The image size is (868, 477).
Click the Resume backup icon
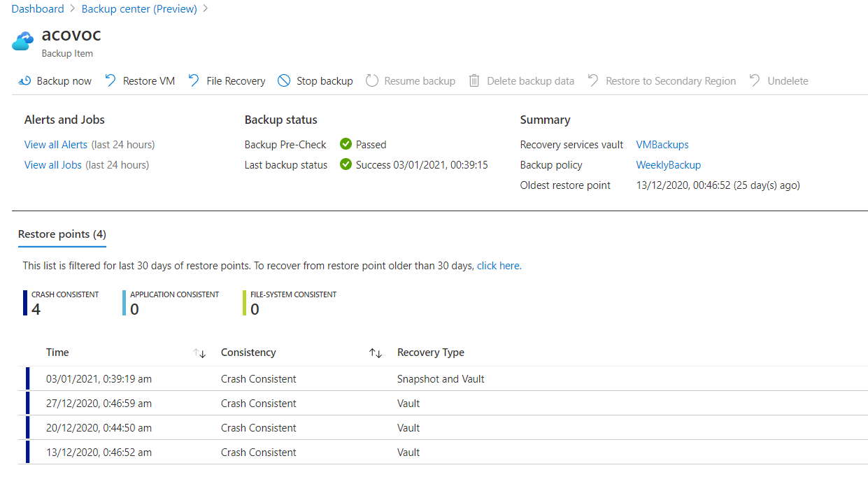(371, 80)
